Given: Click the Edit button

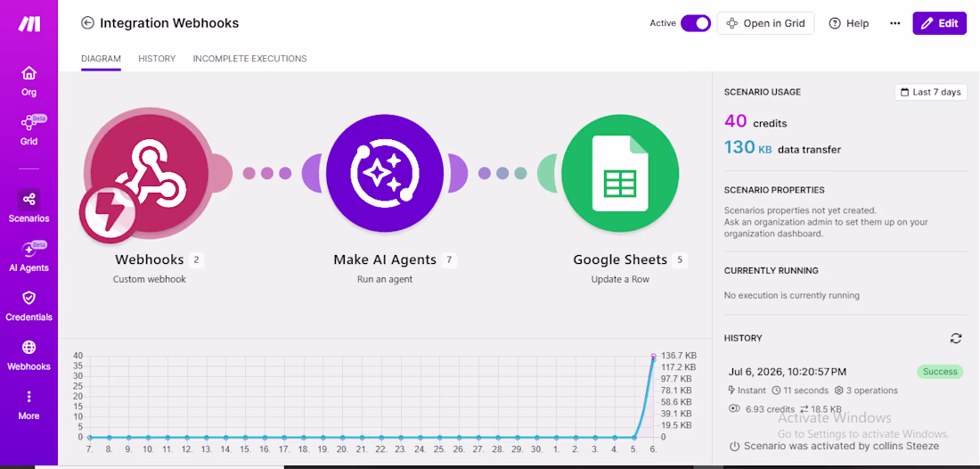Looking at the screenshot, I should coord(939,23).
